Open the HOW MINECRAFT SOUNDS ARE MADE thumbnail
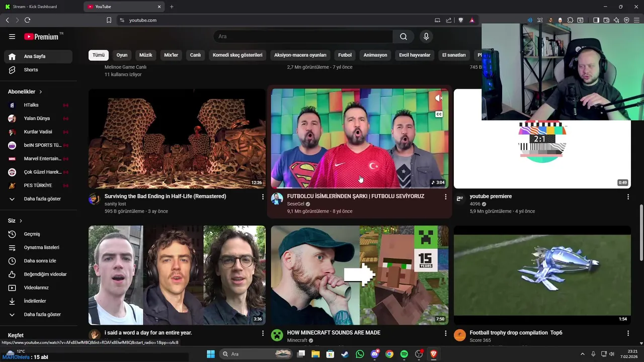644x362 pixels. point(360,275)
